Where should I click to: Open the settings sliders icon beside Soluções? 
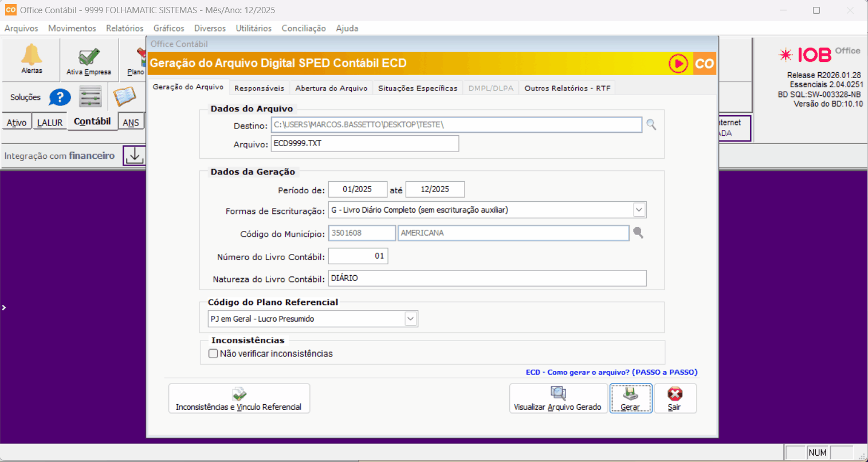point(91,97)
